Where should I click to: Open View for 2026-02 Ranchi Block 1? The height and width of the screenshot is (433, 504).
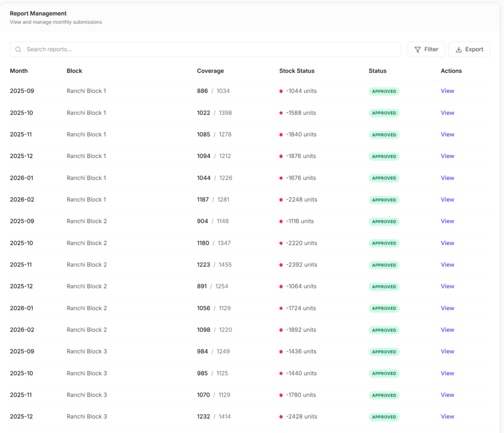point(447,200)
